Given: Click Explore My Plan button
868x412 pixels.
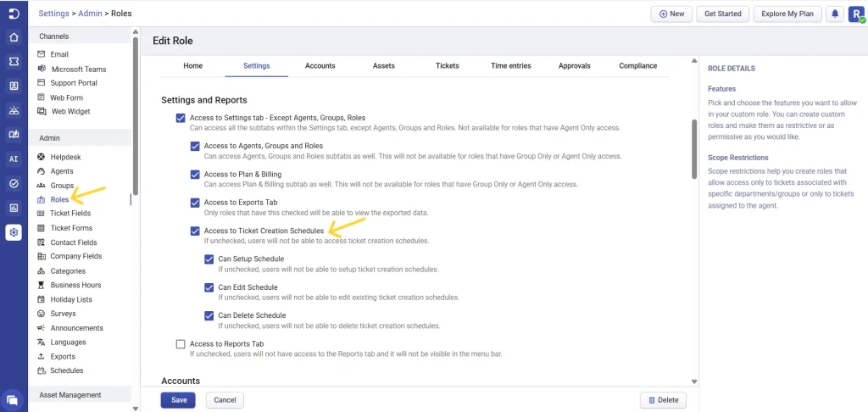Looking at the screenshot, I should click(787, 14).
